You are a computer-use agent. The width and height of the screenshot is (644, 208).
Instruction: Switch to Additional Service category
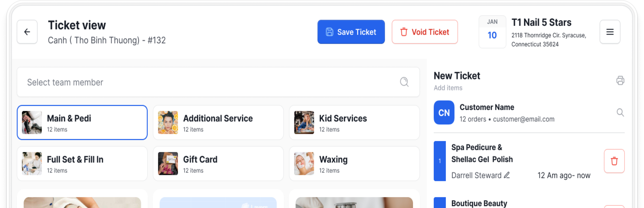[x=218, y=122]
